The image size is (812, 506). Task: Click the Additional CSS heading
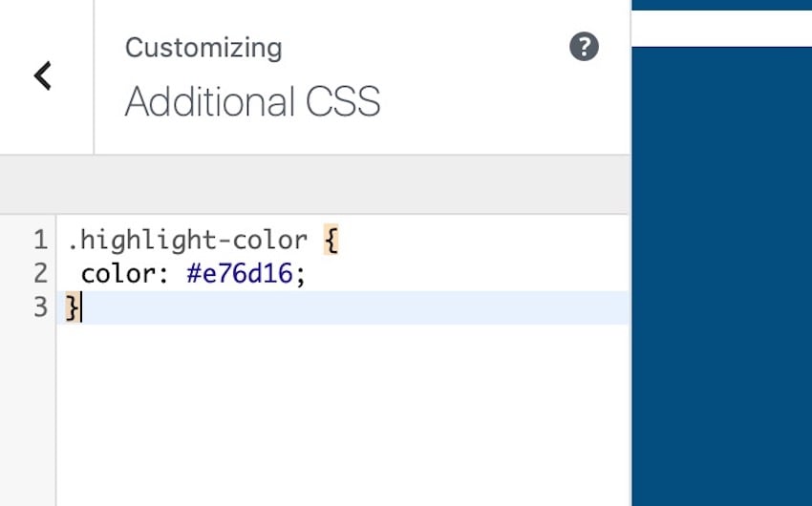[x=252, y=101]
